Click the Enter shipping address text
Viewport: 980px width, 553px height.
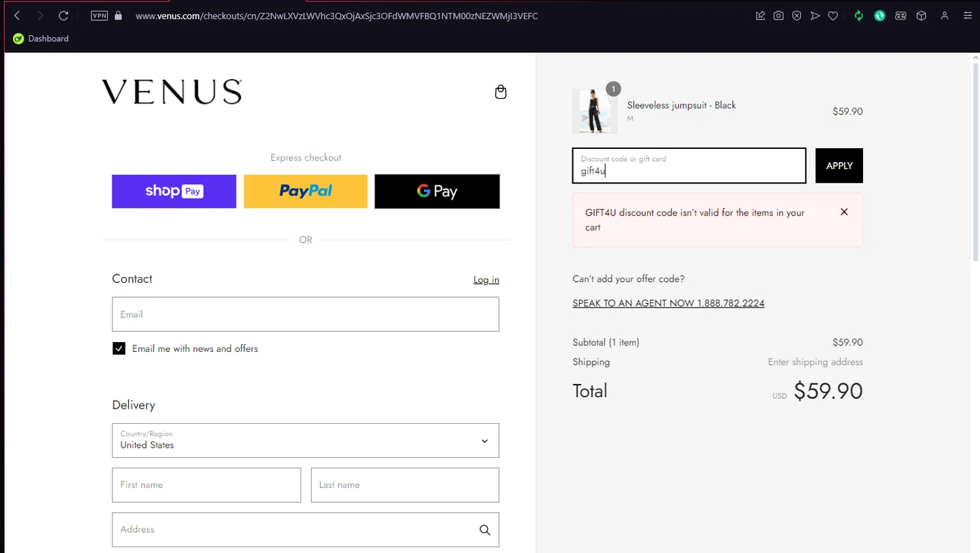[x=815, y=362]
